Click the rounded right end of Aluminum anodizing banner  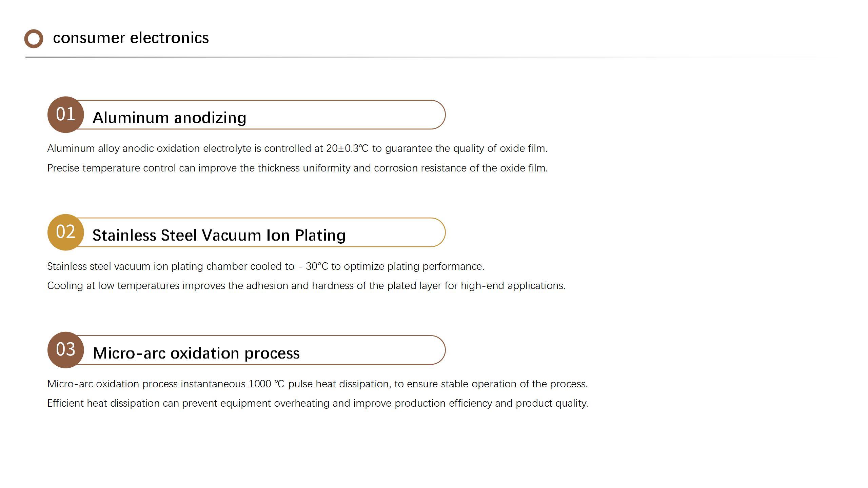click(x=438, y=115)
